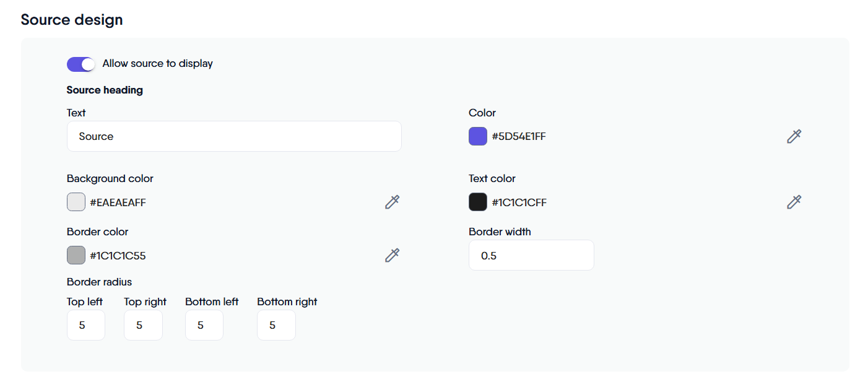This screenshot has width=868, height=387.
Task: Select the Top right radius field
Action: click(x=143, y=325)
